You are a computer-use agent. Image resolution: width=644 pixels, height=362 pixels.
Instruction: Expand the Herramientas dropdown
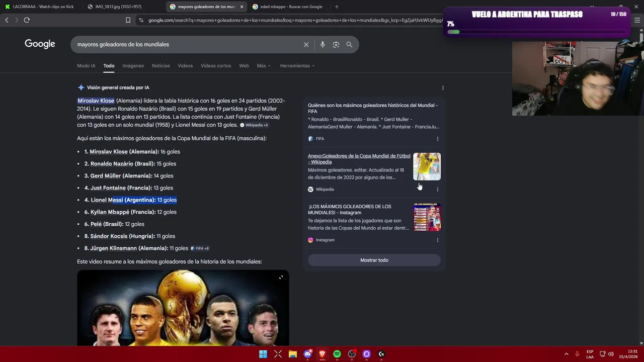[297, 66]
